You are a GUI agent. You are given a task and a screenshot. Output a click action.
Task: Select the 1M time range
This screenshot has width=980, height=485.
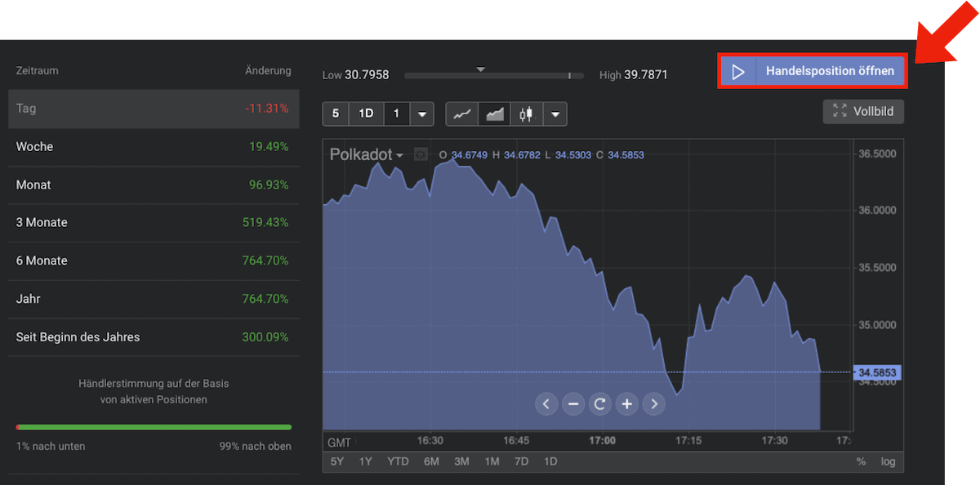click(x=492, y=461)
